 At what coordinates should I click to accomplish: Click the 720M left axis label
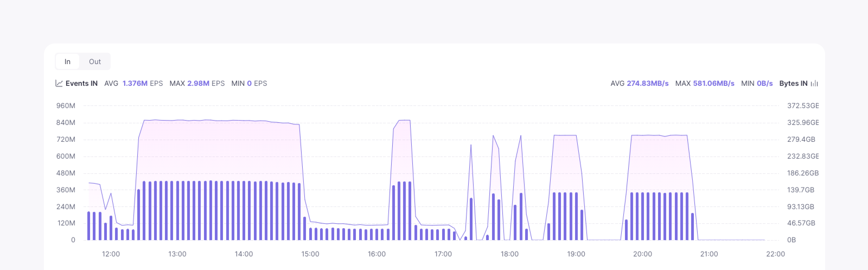click(66, 139)
